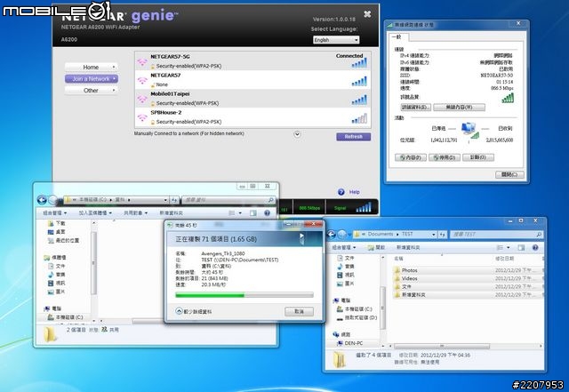Toggle preview pane icon in left Explorer
The image size is (569, 392).
click(252, 213)
